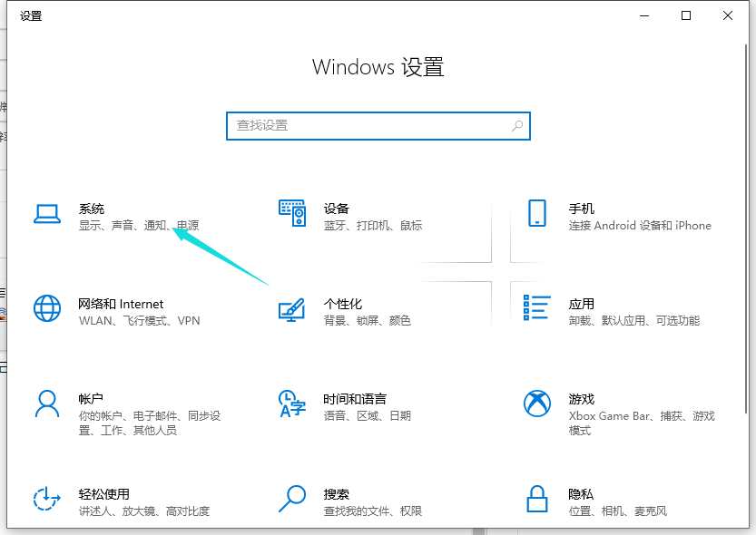Screen dimensions: 756x535
Task: Click the Phone icon
Action: click(536, 214)
